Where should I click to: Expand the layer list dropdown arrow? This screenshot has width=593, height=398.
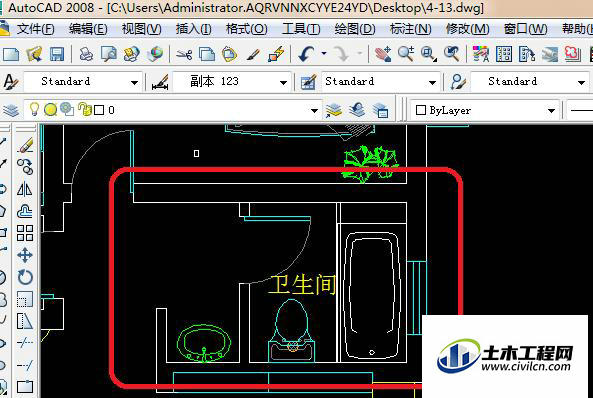click(314, 111)
